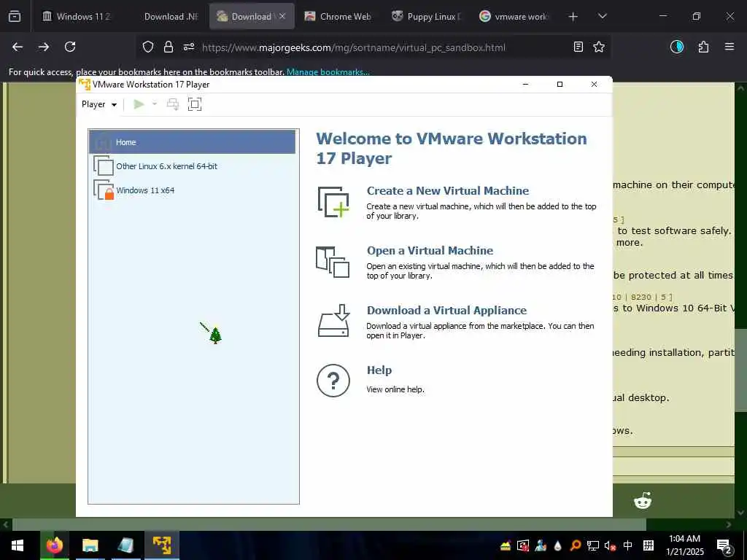This screenshot has height=560, width=747.
Task: Select the Windows 11 x64 VM
Action: coord(192,190)
